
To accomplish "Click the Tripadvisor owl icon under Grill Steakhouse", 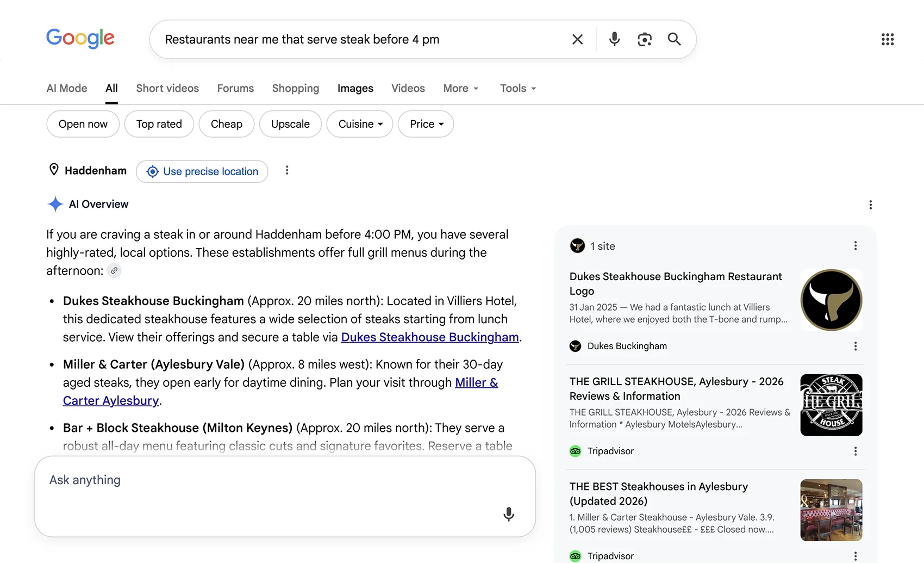I will tap(575, 451).
